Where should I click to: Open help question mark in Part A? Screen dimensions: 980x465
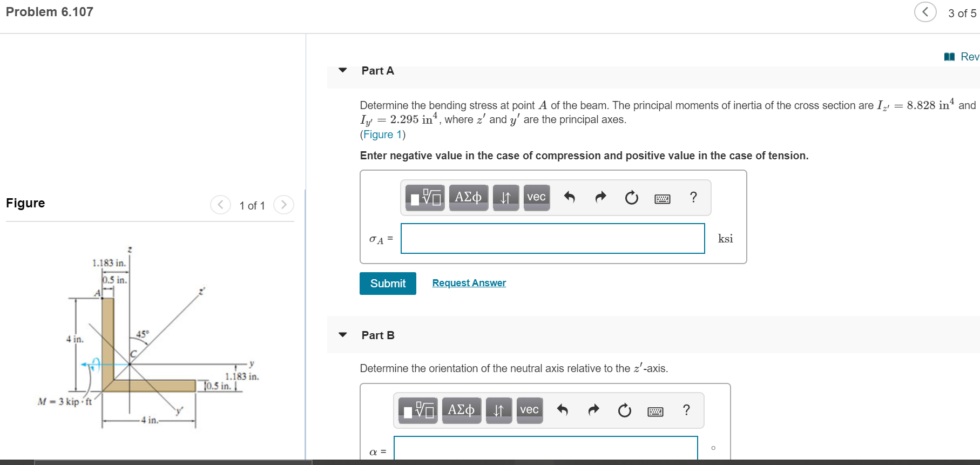point(694,197)
